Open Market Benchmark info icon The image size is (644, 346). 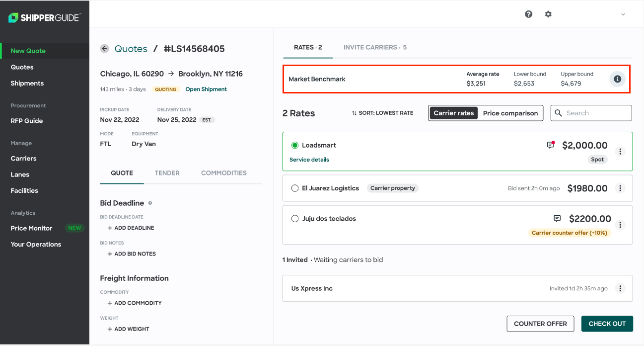[617, 79]
